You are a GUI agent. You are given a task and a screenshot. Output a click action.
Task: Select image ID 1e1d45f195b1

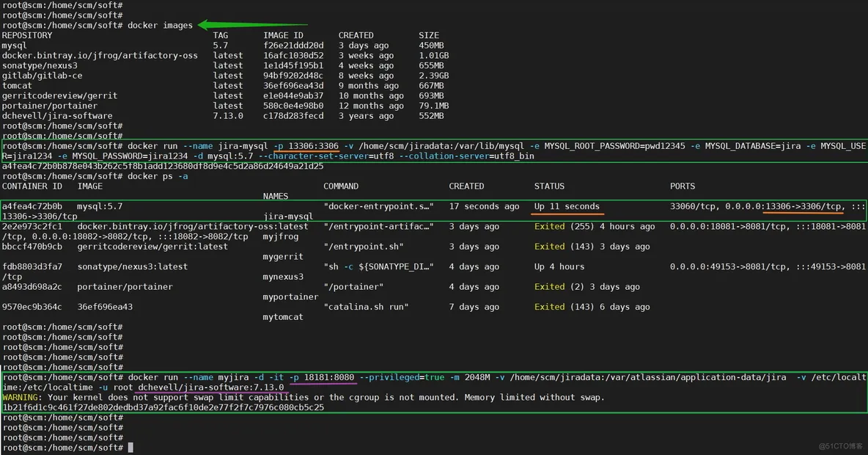click(293, 65)
